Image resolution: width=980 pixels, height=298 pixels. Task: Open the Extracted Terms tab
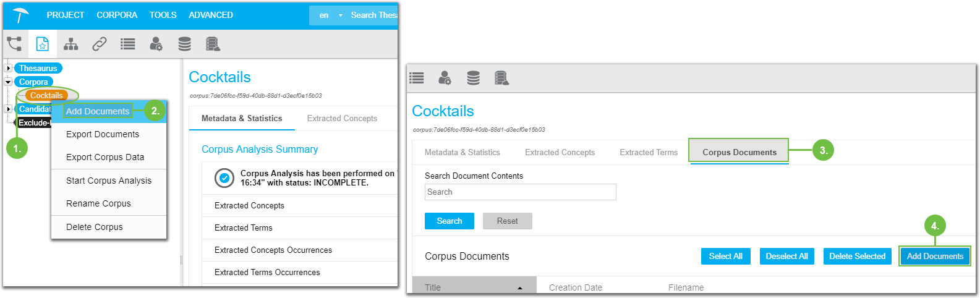649,152
